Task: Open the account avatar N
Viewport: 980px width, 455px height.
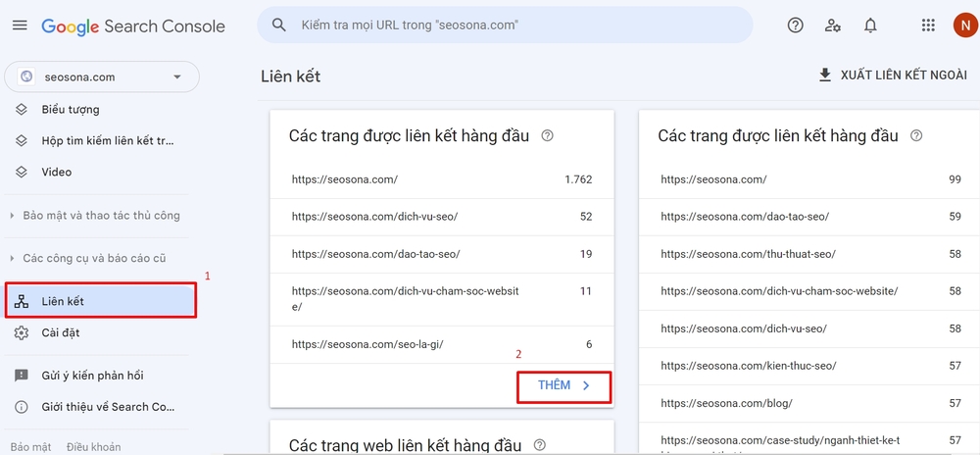Action: click(965, 25)
